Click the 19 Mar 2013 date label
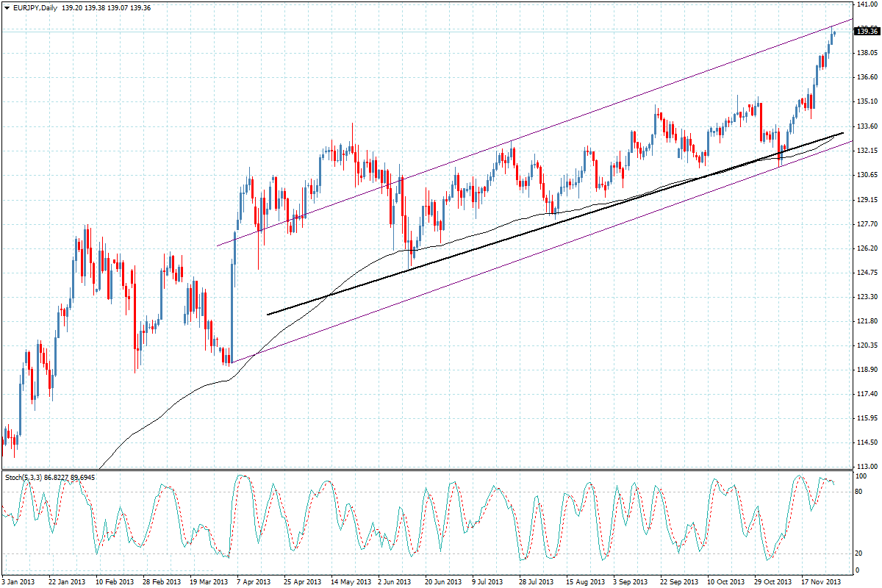 coord(209,581)
